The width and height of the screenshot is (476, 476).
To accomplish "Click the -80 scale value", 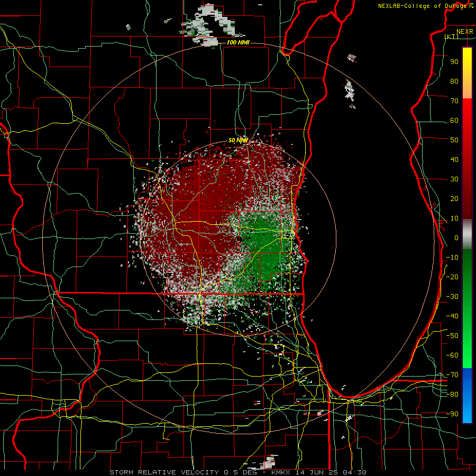I will (452, 395).
